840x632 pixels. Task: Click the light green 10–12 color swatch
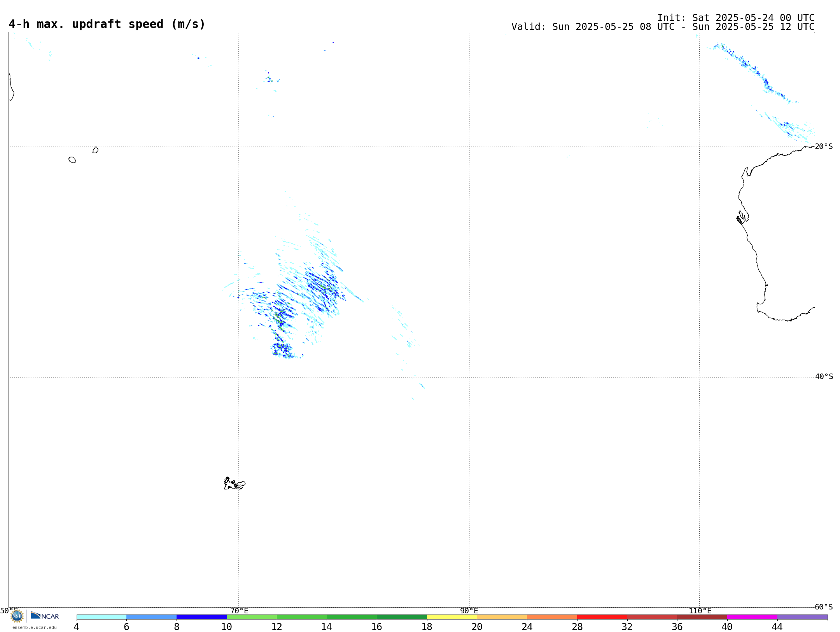tap(252, 617)
